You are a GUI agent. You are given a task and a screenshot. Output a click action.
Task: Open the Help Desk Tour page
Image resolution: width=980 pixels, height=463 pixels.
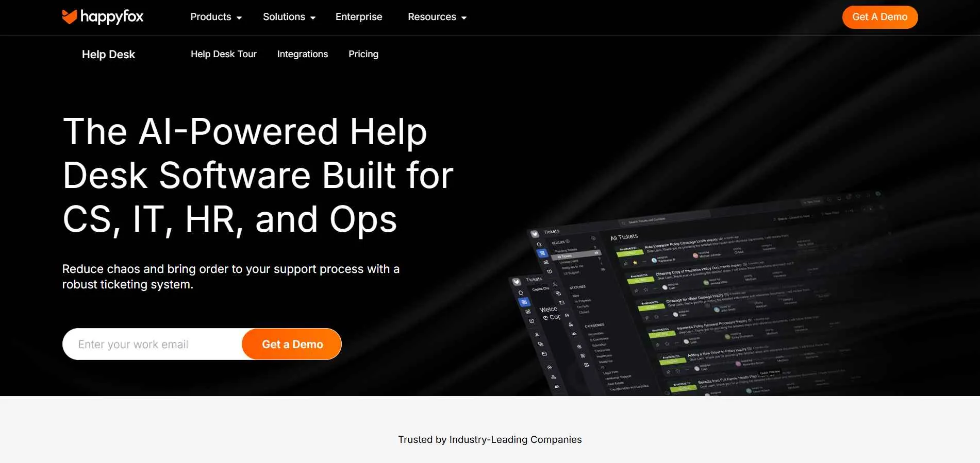tap(224, 54)
